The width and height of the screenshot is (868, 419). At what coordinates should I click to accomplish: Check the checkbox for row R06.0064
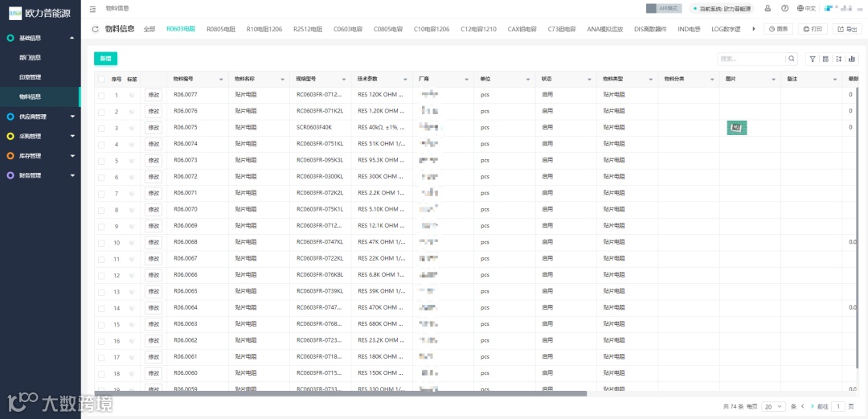tap(101, 308)
